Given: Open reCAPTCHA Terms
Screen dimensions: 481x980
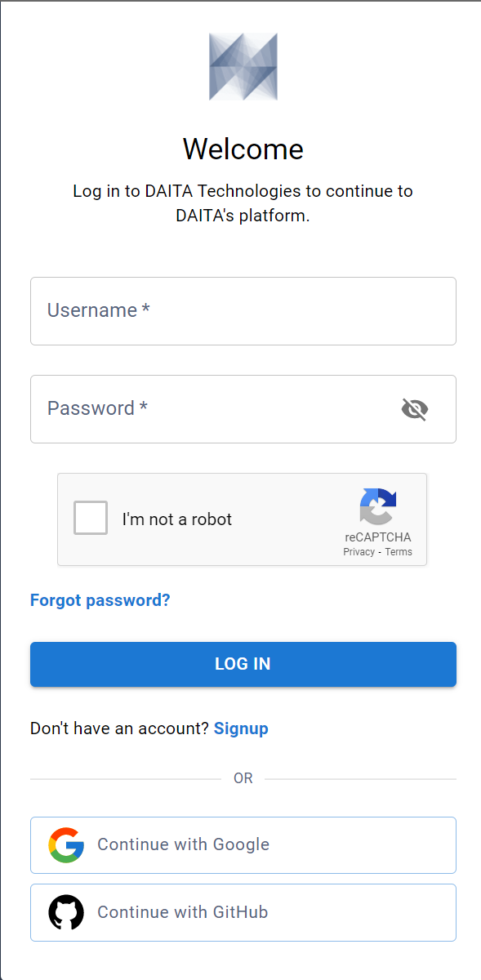Looking at the screenshot, I should [x=399, y=551].
